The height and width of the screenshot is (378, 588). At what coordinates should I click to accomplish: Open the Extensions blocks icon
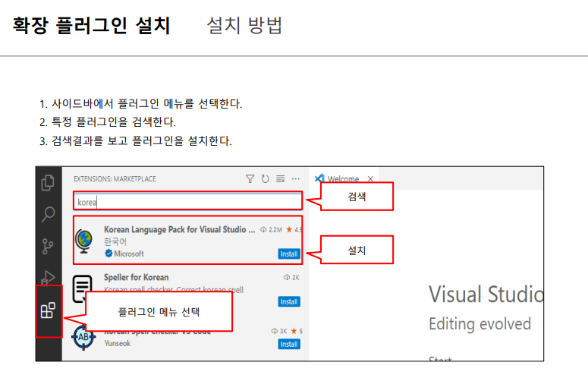pos(48,310)
